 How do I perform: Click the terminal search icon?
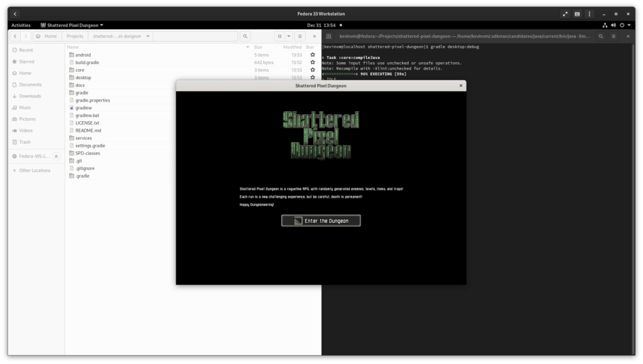coord(601,36)
